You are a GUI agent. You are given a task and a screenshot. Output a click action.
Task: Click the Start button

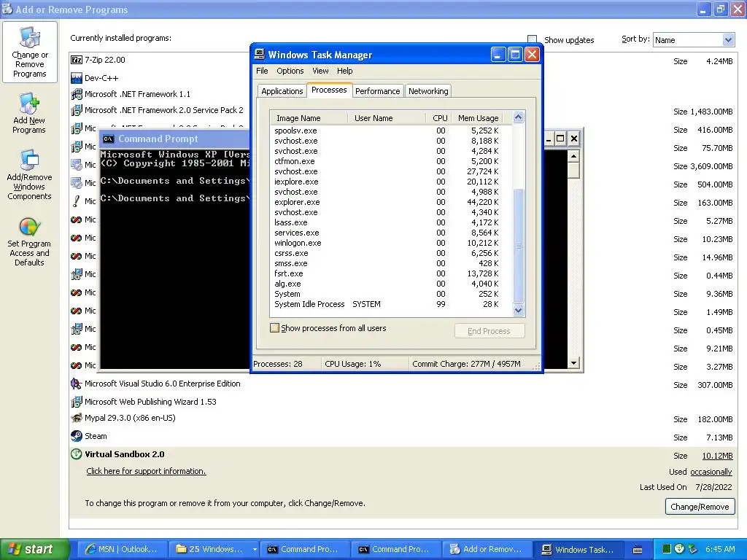(34, 550)
